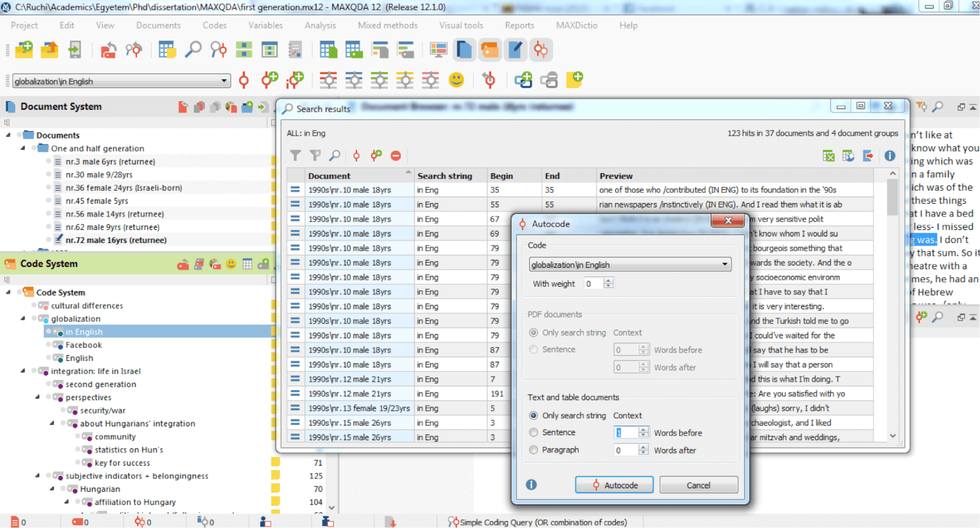The height and width of the screenshot is (528, 980).
Task: Click the emoticon smiley coding icon
Action: pos(456,80)
